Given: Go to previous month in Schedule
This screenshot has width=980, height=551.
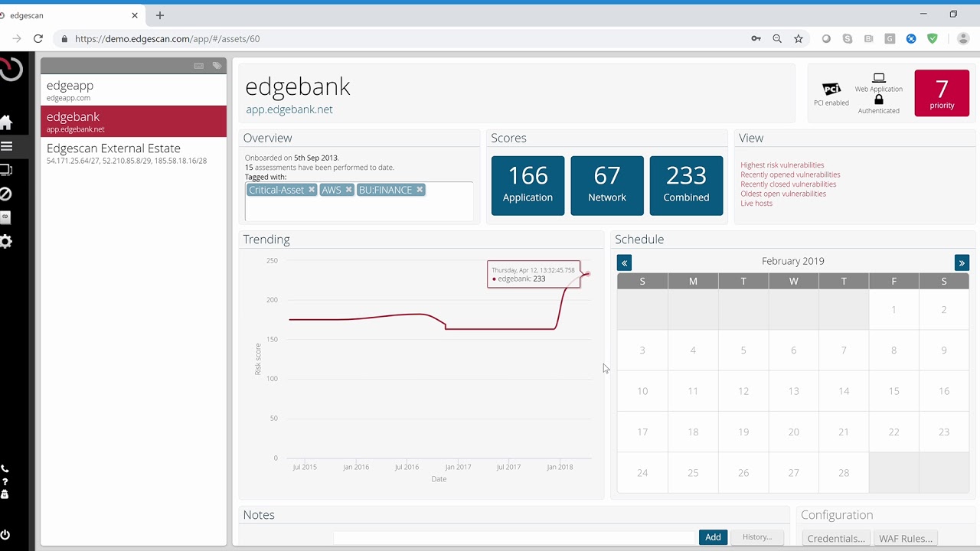Looking at the screenshot, I should pyautogui.click(x=625, y=262).
